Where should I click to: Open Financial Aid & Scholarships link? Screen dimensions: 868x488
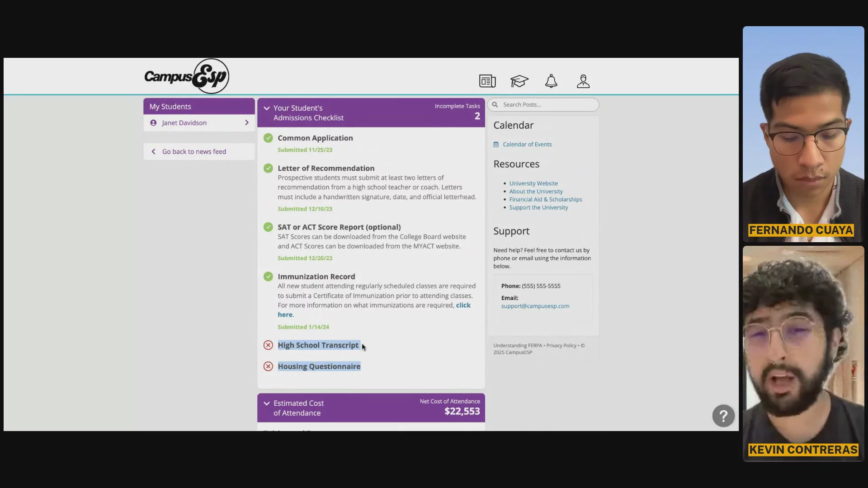tap(546, 200)
